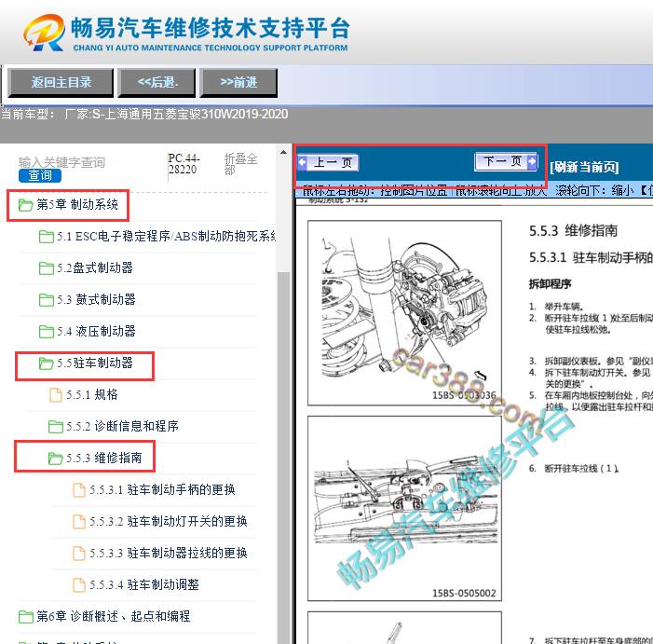Click the page icon for 5.5.3.2 驻车制动灯开关的更换
The width and height of the screenshot is (653, 644).
tap(79, 522)
